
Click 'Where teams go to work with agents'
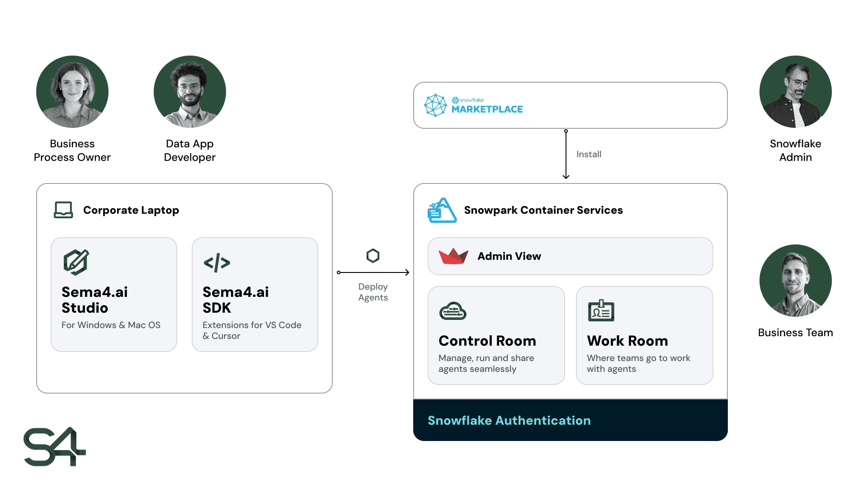tap(638, 363)
